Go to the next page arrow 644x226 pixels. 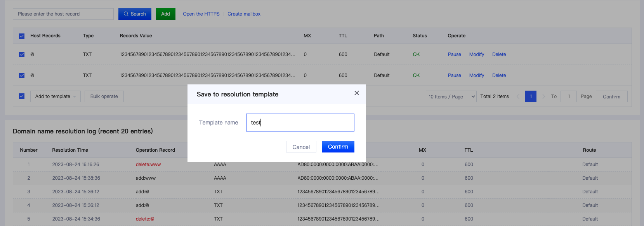543,96
